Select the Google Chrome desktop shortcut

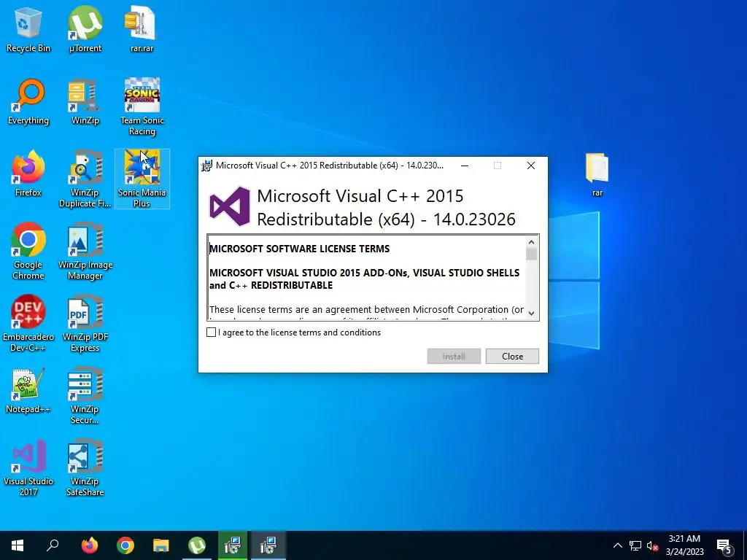28,252
